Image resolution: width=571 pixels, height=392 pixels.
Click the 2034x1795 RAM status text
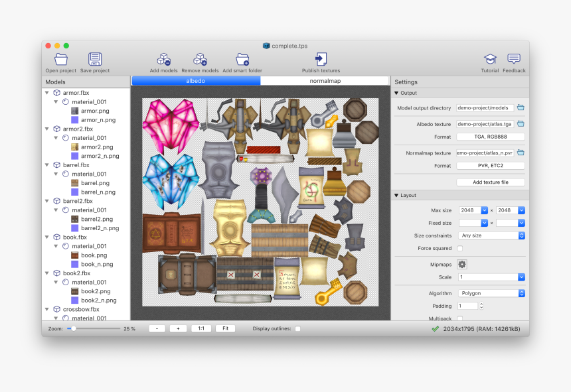pyautogui.click(x=481, y=329)
